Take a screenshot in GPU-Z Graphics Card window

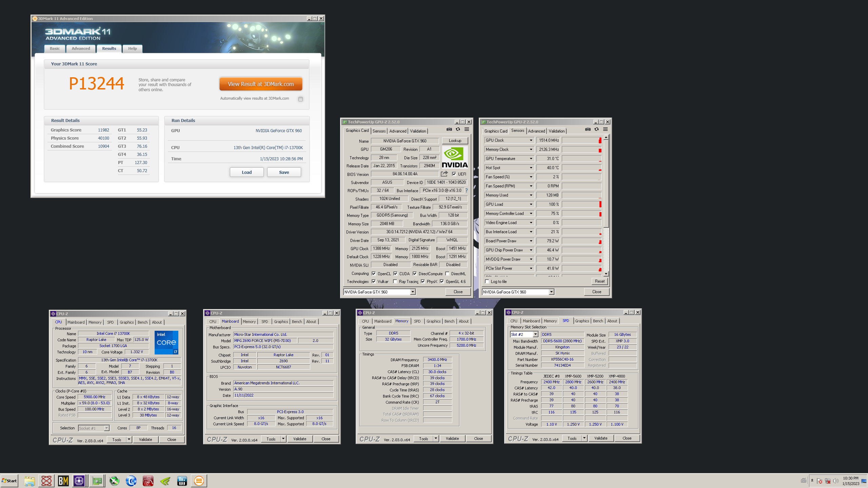click(449, 129)
